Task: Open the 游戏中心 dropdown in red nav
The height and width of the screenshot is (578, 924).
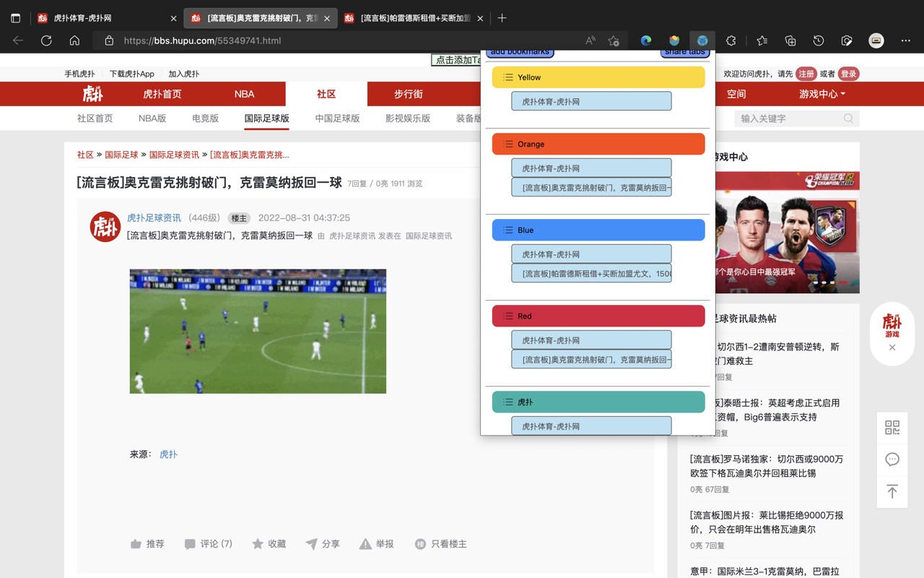Action: coord(822,94)
